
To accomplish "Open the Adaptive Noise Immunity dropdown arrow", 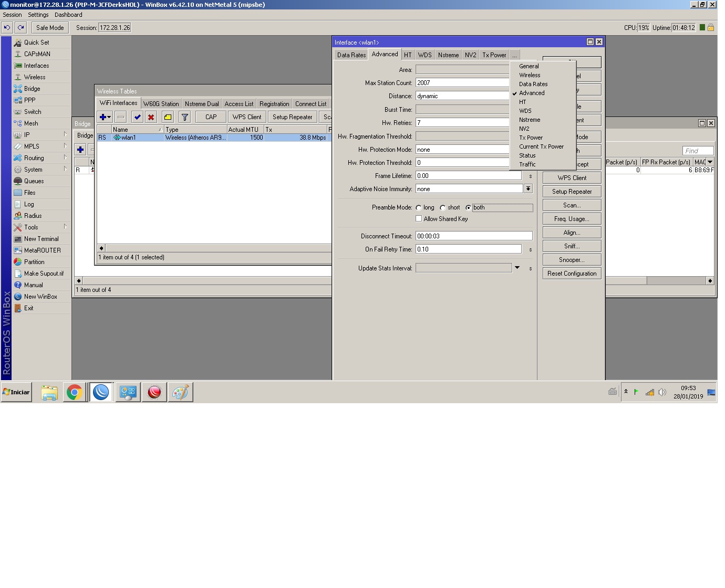I will pos(528,189).
